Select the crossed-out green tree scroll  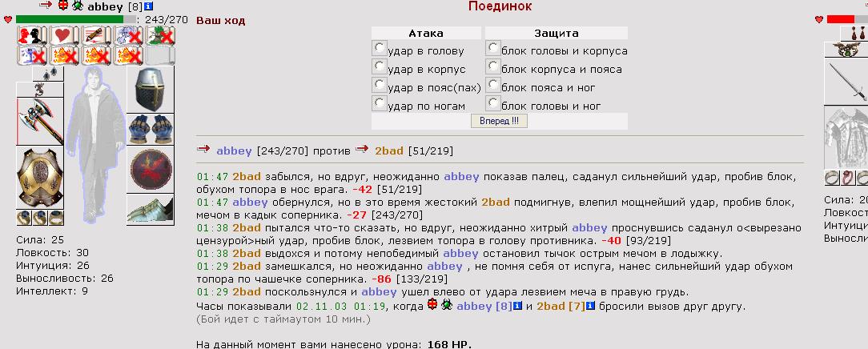(x=160, y=36)
